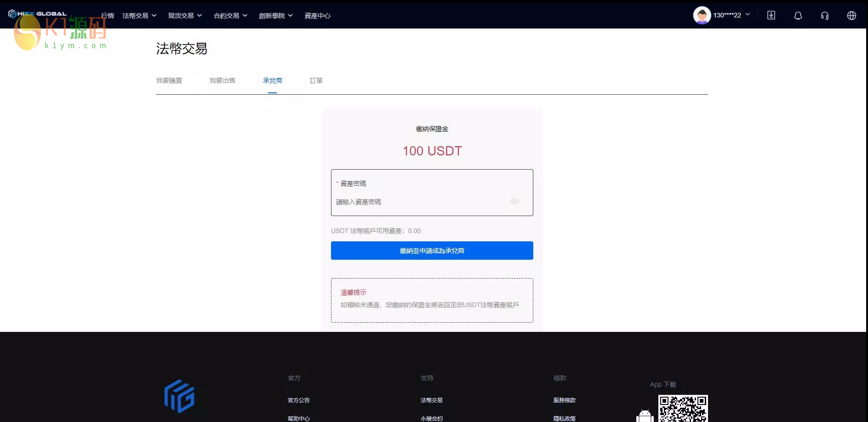Viewport: 868px width, 422px height.
Task: Open the globe language selector icon
Action: 851,15
